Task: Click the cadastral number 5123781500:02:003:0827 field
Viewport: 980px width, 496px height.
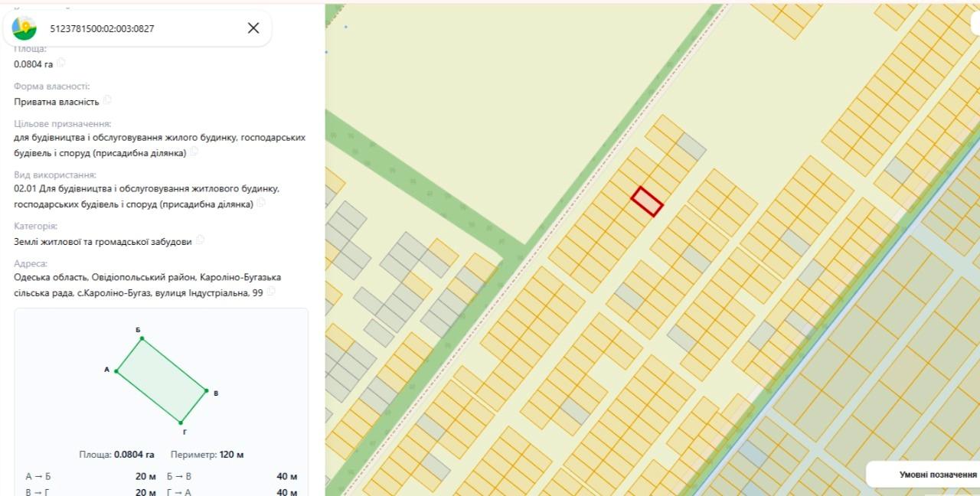Action: click(102, 28)
